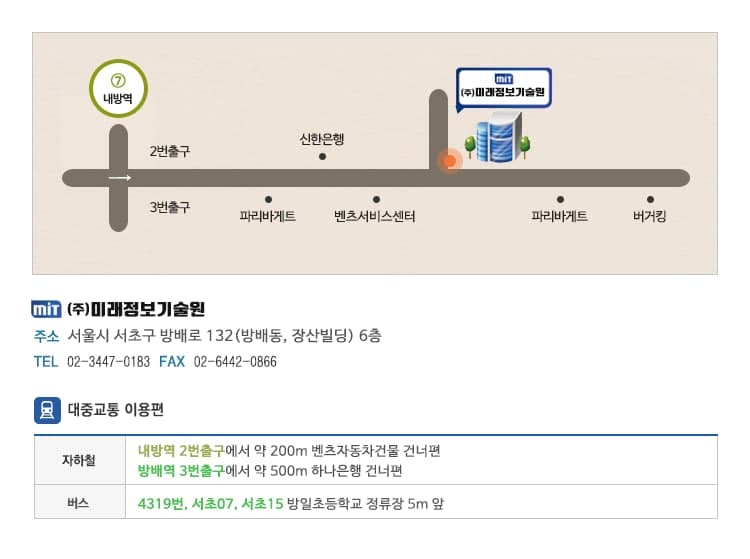Click the 버거킹 marker dot

click(650, 199)
